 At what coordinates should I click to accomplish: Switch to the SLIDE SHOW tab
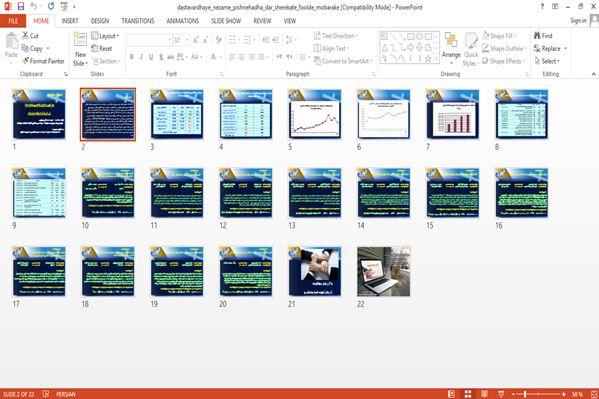pos(226,21)
